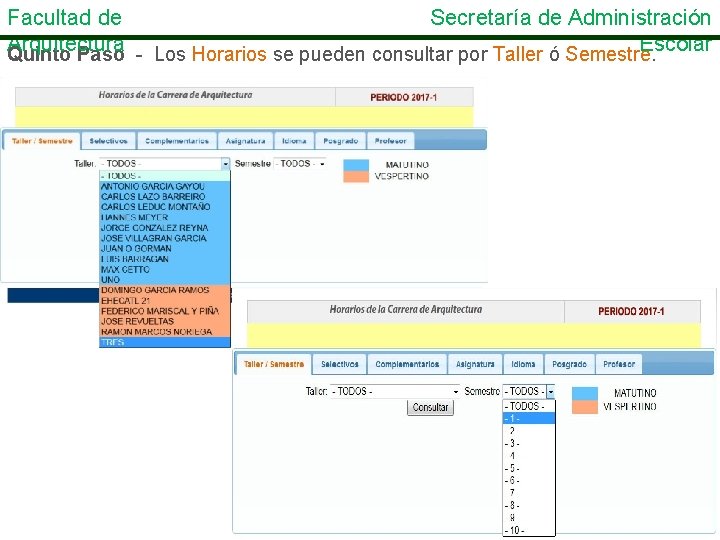
Task: Choose semester - 1 - option
Action: tap(529, 418)
